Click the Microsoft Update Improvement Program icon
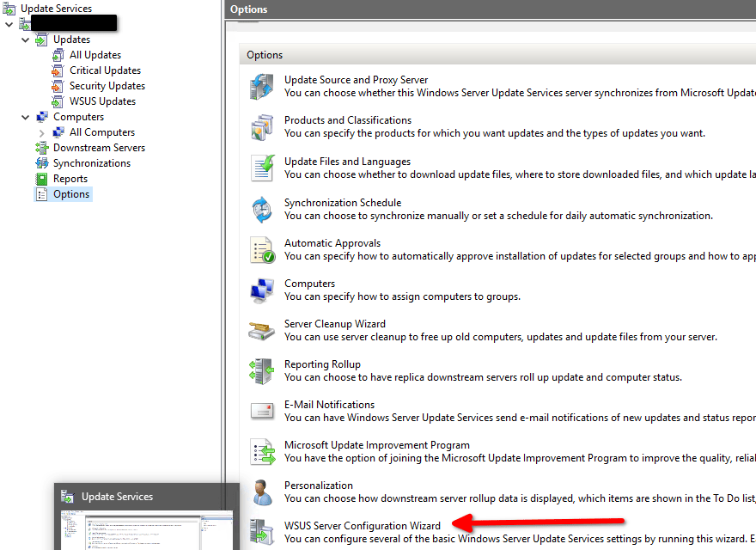The image size is (756, 550). tap(262, 451)
